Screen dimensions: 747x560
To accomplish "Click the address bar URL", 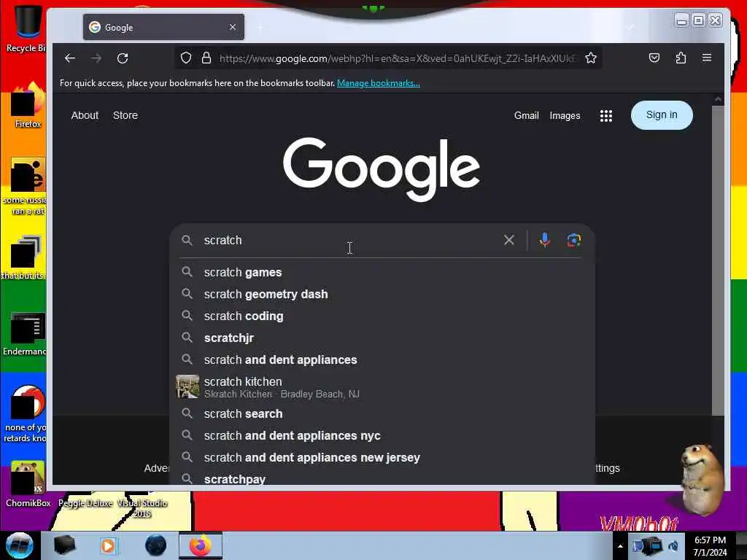I will click(x=398, y=58).
